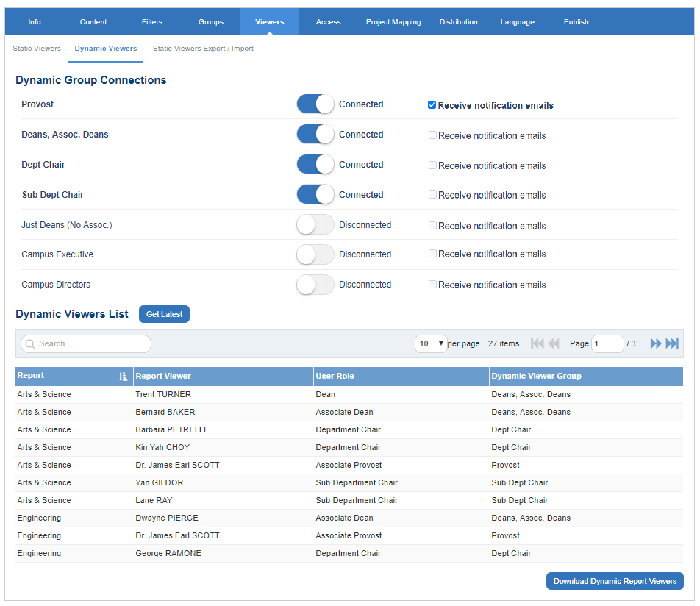Enable the Just Deans (No Assoc.) toggle

315,225
